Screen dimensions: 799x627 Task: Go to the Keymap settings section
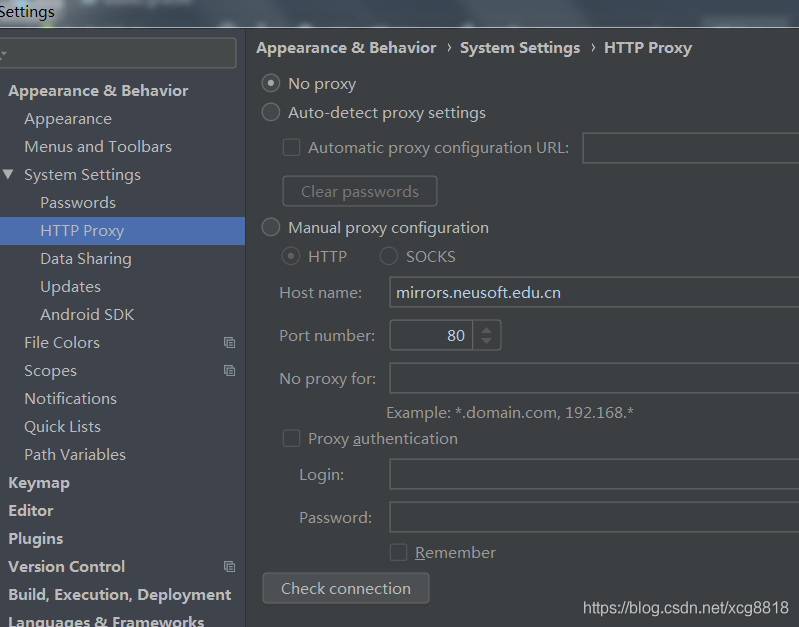39,483
